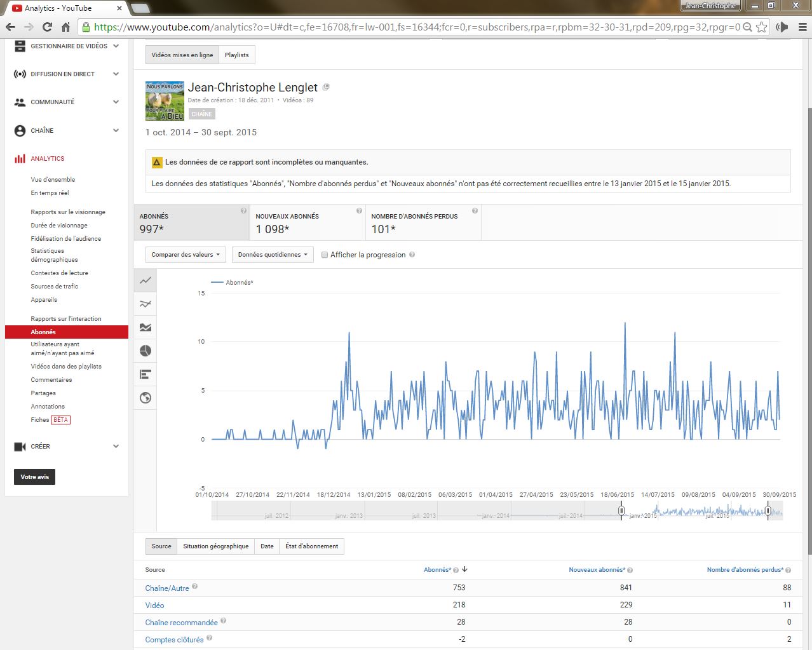Viewport: 812px width, 650px height.
Task: Expand Diffusion en direct section chevron
Action: click(x=116, y=74)
